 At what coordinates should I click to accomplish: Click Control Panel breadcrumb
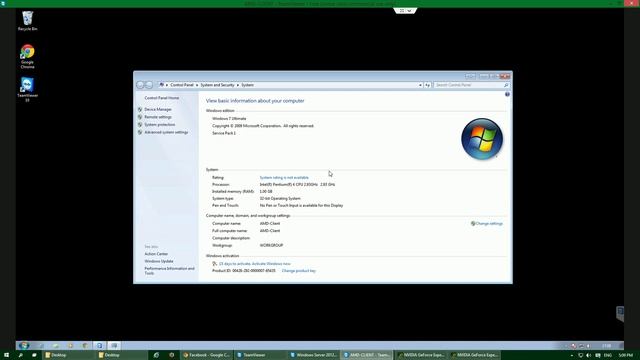click(182, 85)
